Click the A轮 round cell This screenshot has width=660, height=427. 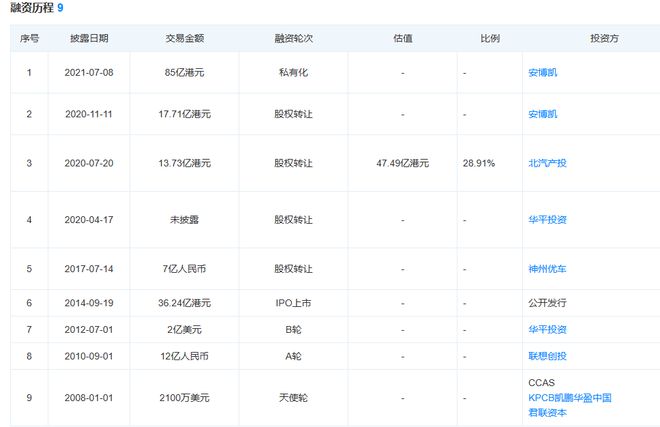(293, 356)
